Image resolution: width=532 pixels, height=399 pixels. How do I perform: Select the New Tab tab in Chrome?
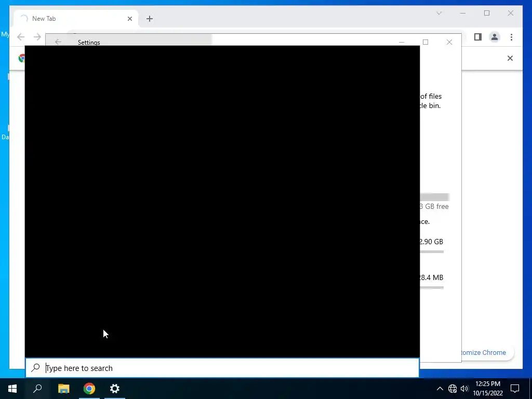pyautogui.click(x=76, y=19)
